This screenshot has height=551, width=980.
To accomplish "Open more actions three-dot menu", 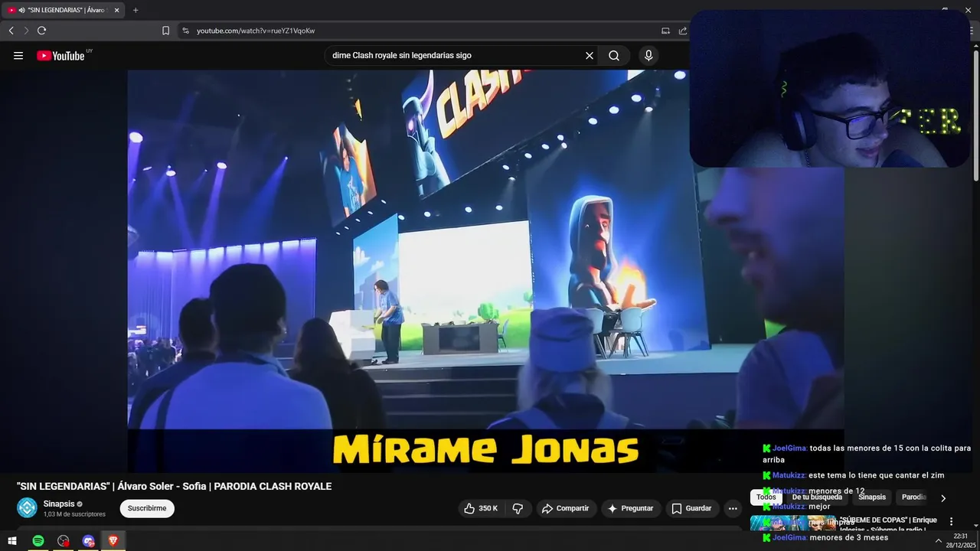I will (x=733, y=508).
